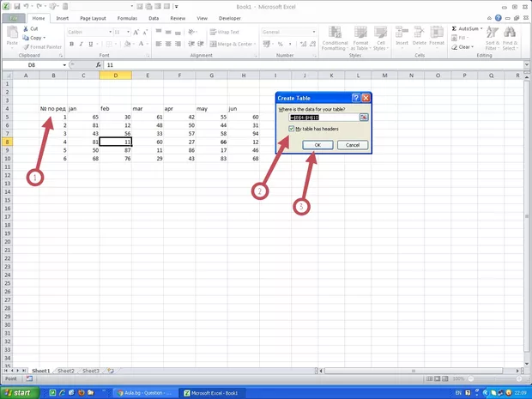Click the Paste clipboard icon
This screenshot has width=532, height=399.
click(12, 33)
